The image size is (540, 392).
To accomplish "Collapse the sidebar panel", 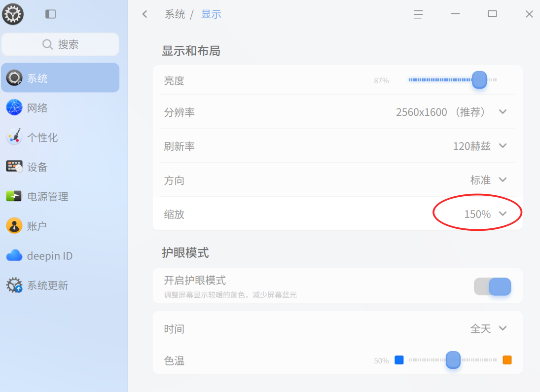I will (50, 14).
